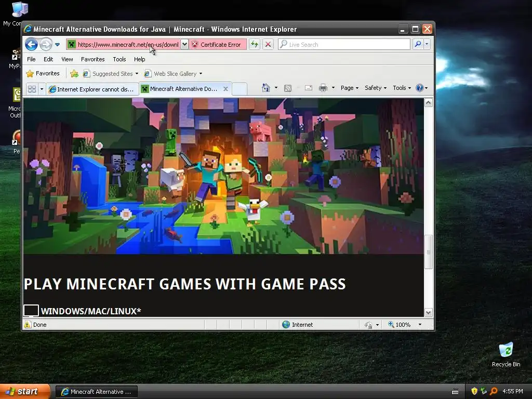
Task: Expand the tab list dropdown arrow
Action: [x=42, y=89]
